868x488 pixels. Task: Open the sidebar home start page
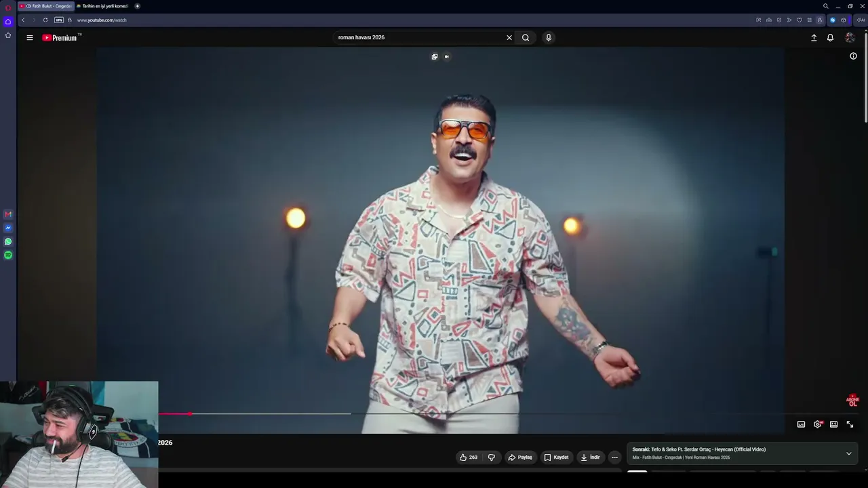[x=8, y=22]
